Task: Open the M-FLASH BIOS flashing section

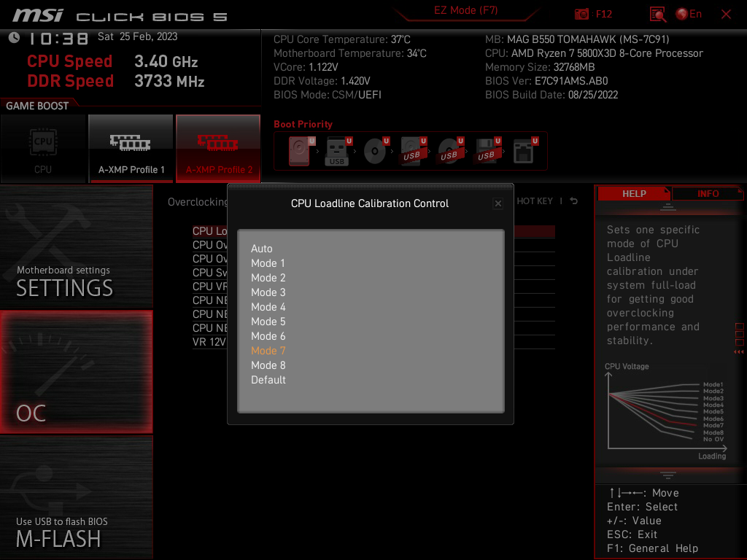Action: 76,497
